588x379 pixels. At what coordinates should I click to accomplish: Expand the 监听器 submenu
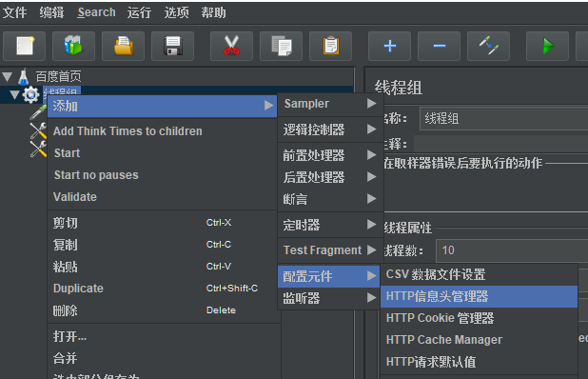[x=328, y=298]
